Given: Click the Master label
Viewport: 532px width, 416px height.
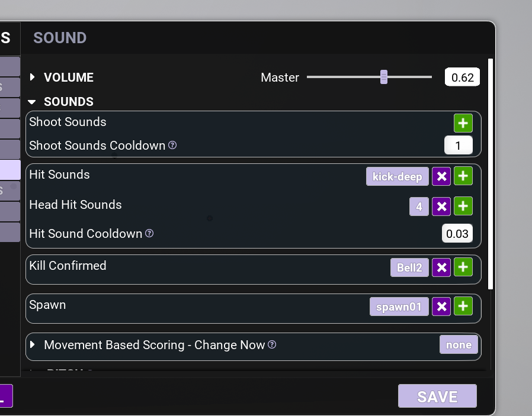Looking at the screenshot, I should point(280,78).
